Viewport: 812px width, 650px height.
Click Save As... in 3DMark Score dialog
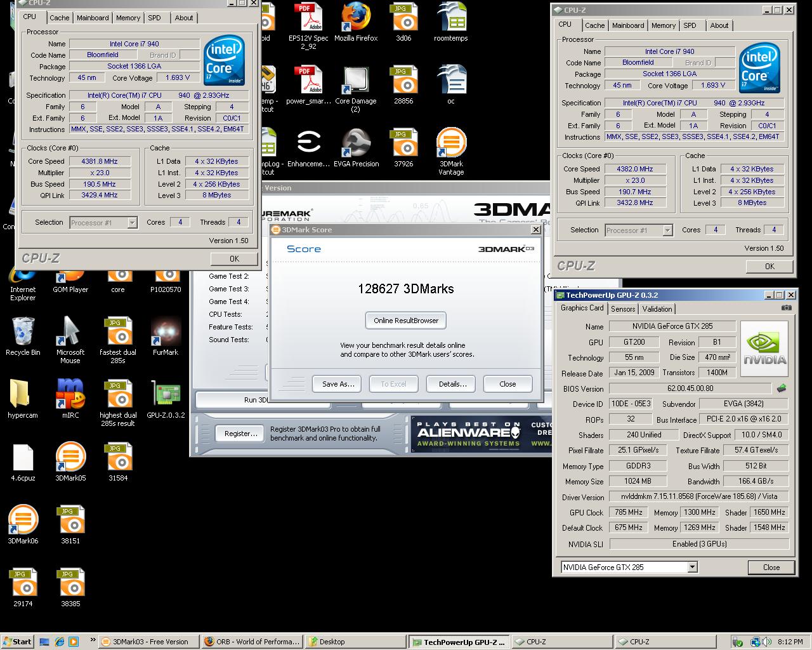[x=337, y=384]
